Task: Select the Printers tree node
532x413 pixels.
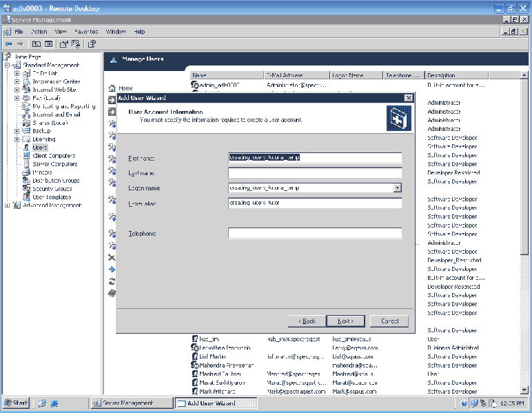Action: pos(42,172)
